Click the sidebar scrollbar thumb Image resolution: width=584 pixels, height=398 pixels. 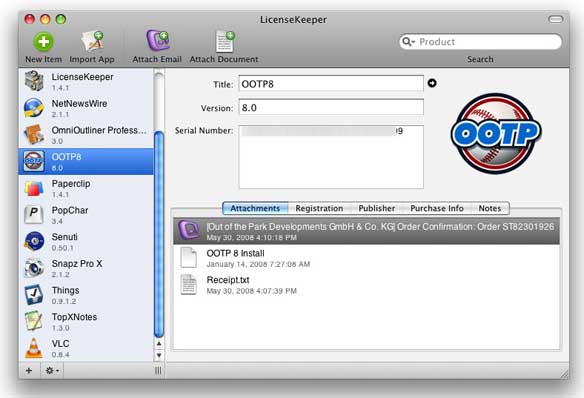[159, 235]
